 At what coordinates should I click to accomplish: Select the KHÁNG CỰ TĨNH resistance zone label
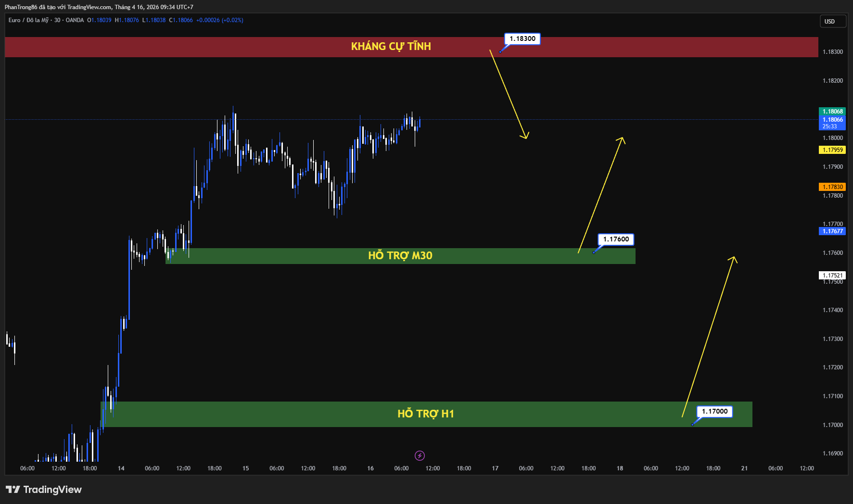click(x=391, y=46)
